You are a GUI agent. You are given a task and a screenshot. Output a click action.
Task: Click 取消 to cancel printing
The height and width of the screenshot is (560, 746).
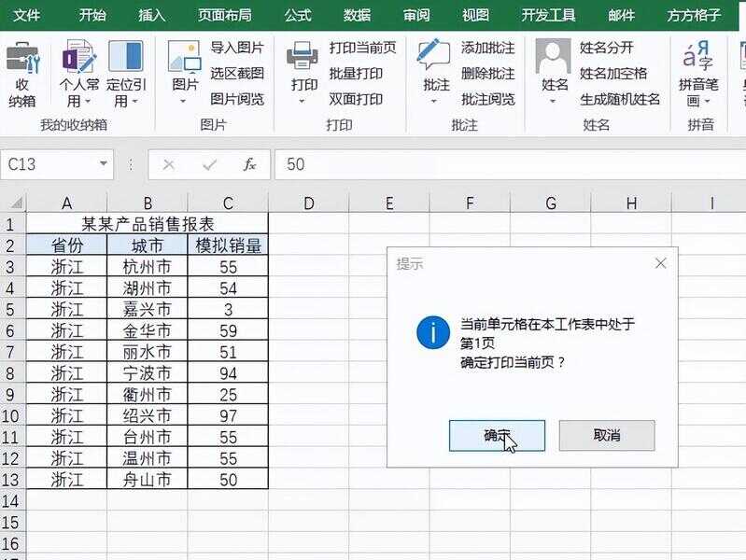tap(607, 435)
